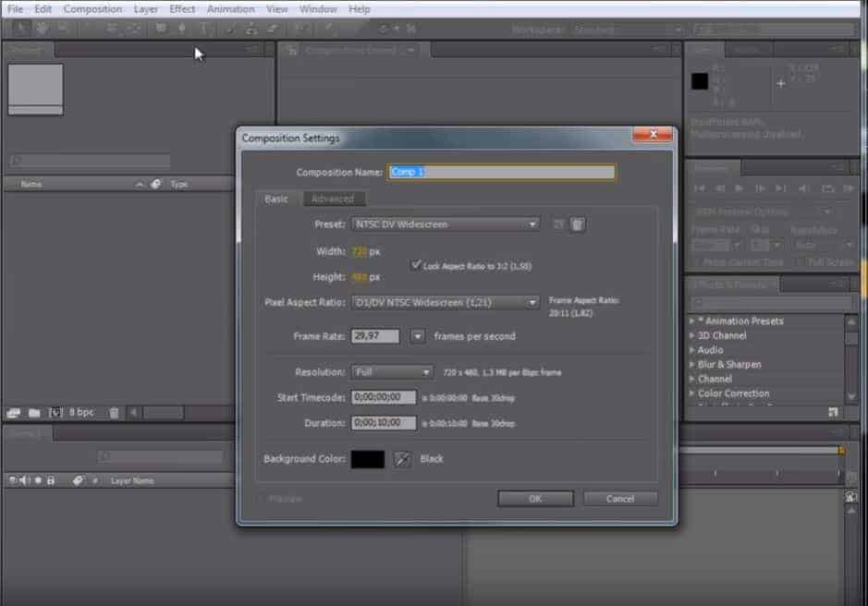This screenshot has height=606, width=868.
Task: Click the Background Color black swatch
Action: point(368,459)
